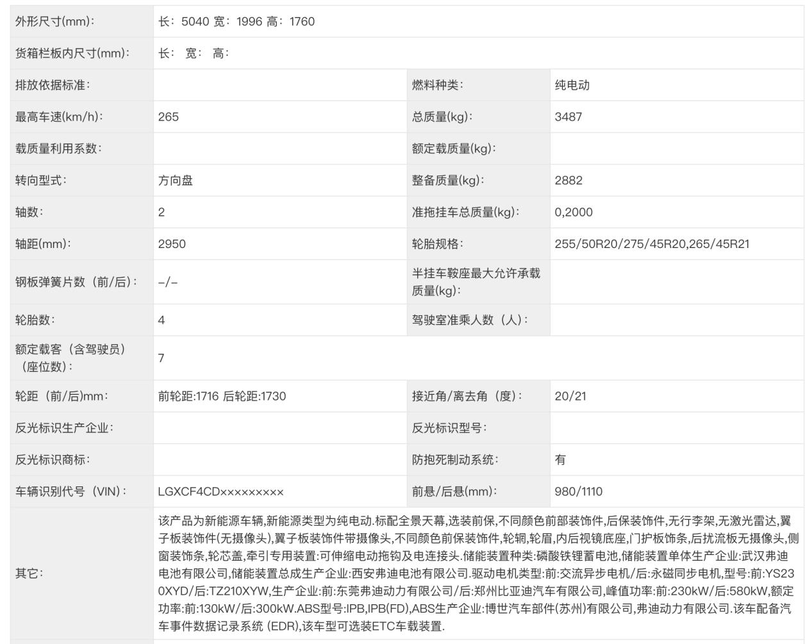Image resolution: width=812 pixels, height=644 pixels.
Task: Click the 燃料种类 value 纯电动
Action: point(572,85)
